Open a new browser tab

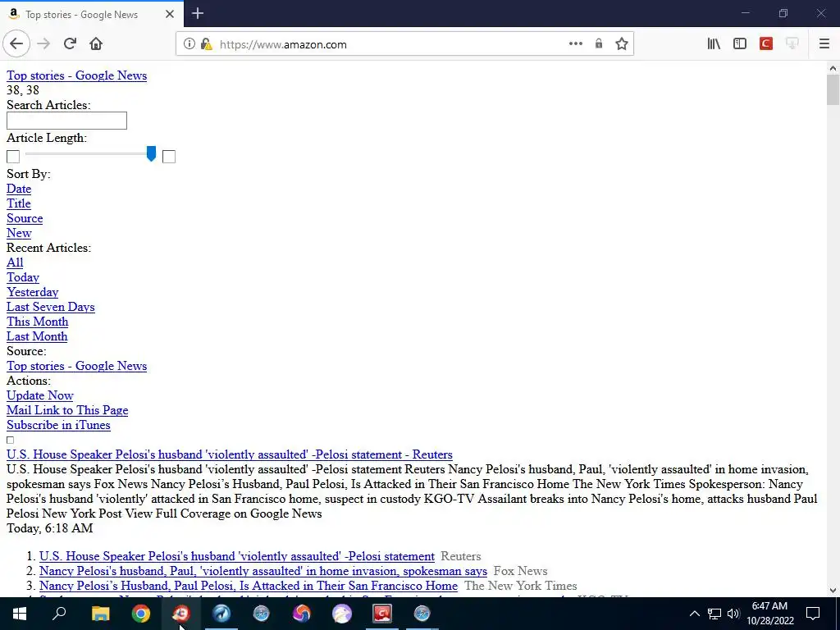click(x=198, y=13)
